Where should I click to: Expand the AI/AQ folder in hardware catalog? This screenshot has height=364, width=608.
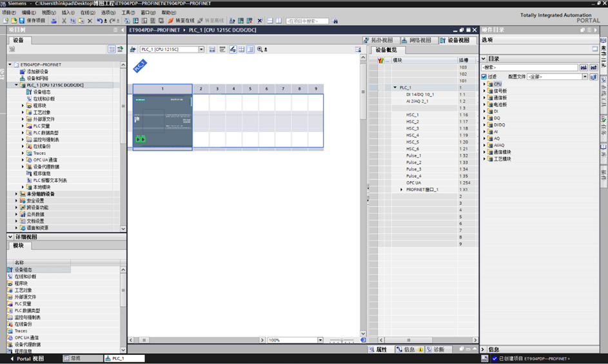point(484,146)
